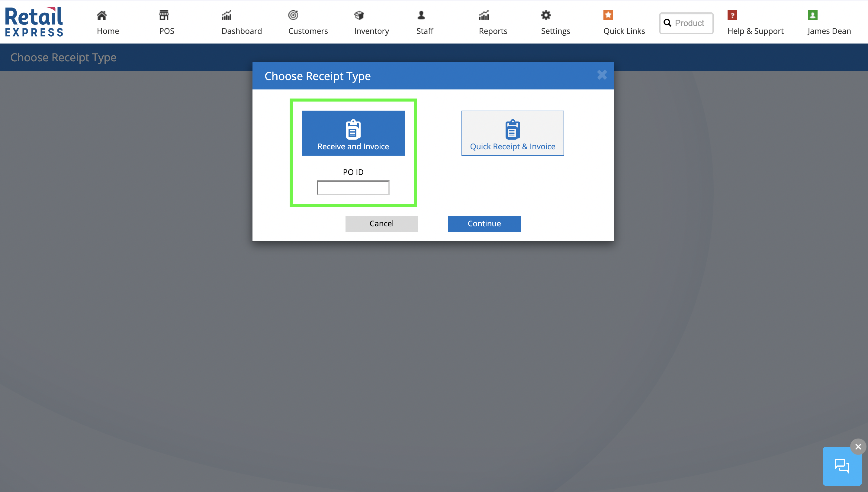Dismiss the chat widget with its X
This screenshot has height=492, width=868.
pyautogui.click(x=858, y=447)
